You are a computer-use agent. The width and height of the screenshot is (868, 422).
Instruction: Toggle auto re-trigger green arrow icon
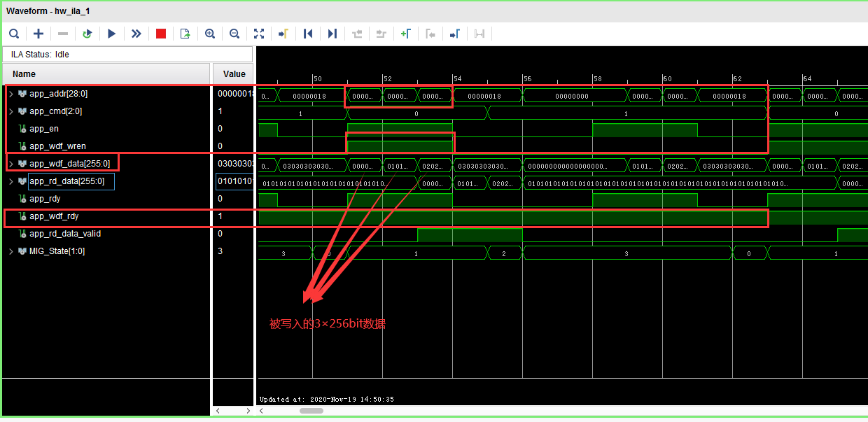coord(87,34)
